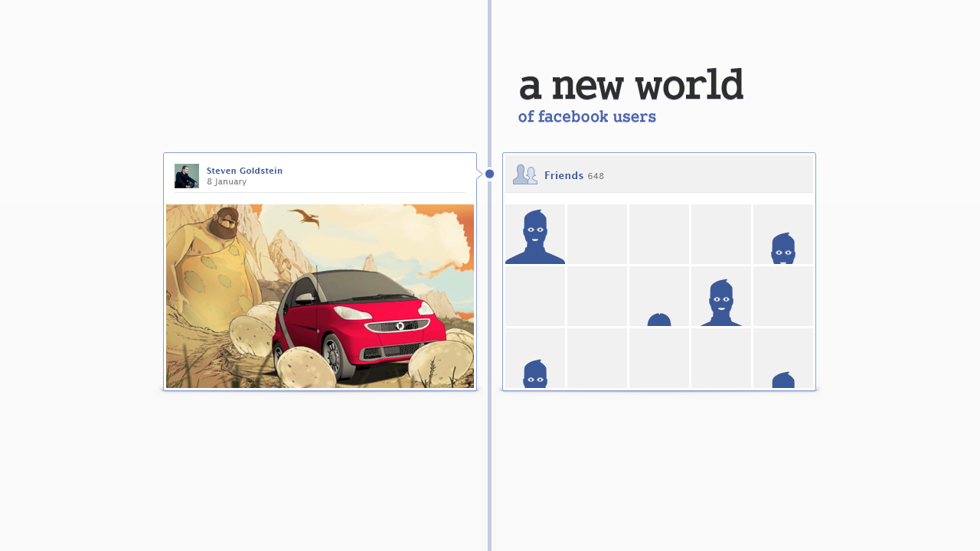980x551 pixels.
Task: Open the Friends link in the panel header
Action: point(563,176)
